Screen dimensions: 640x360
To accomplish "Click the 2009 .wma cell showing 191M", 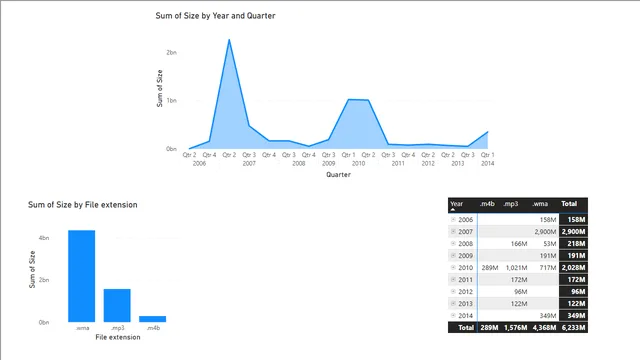I will coord(548,256).
